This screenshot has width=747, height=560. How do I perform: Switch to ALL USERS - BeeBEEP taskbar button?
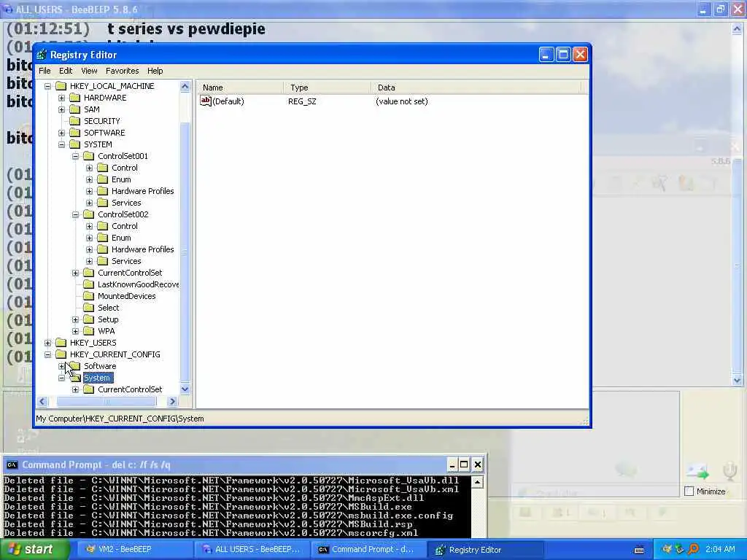pos(252,550)
